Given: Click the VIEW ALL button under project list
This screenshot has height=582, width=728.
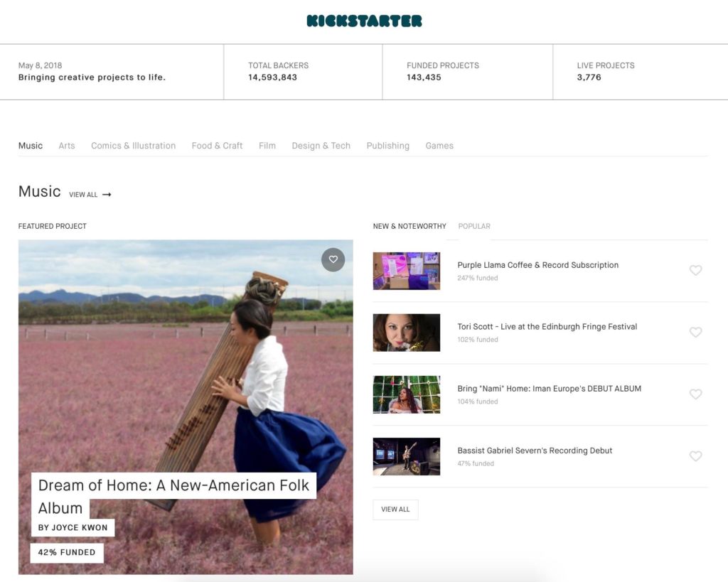Looking at the screenshot, I should [x=395, y=509].
